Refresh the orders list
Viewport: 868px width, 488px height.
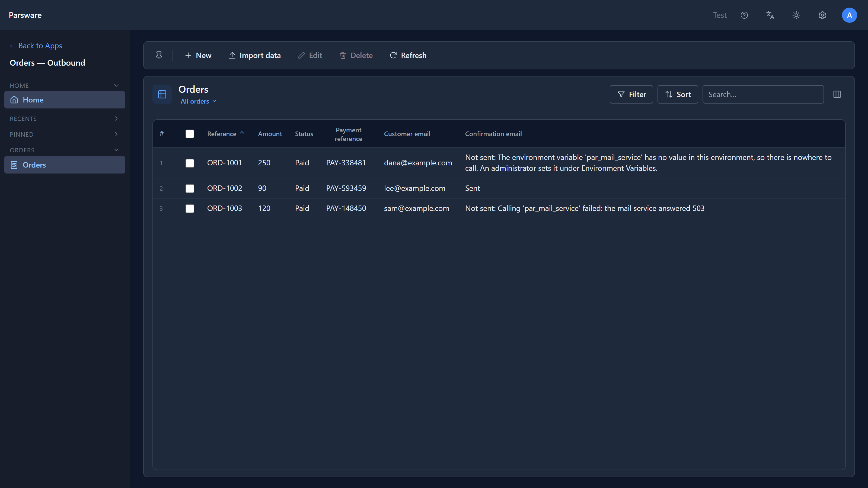click(408, 55)
